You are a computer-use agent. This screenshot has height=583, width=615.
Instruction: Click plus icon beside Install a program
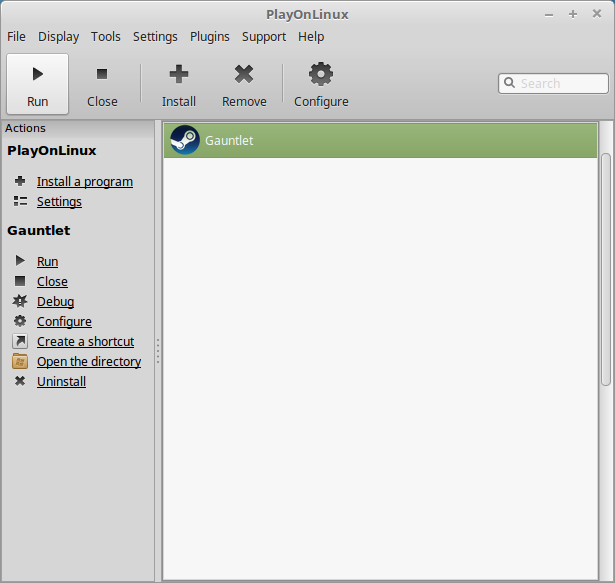[x=20, y=181]
